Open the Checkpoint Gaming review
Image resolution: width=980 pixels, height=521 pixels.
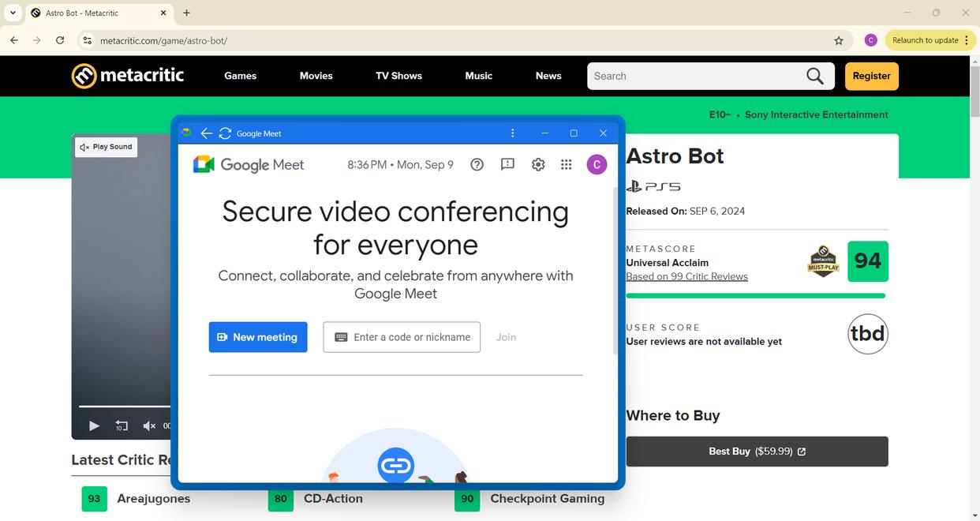547,498
